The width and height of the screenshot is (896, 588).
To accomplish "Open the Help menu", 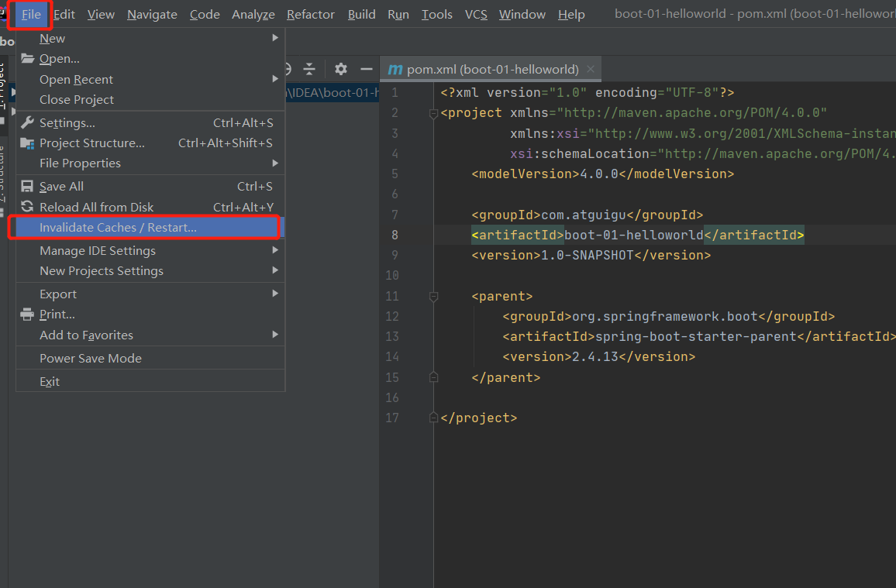I will [x=571, y=14].
